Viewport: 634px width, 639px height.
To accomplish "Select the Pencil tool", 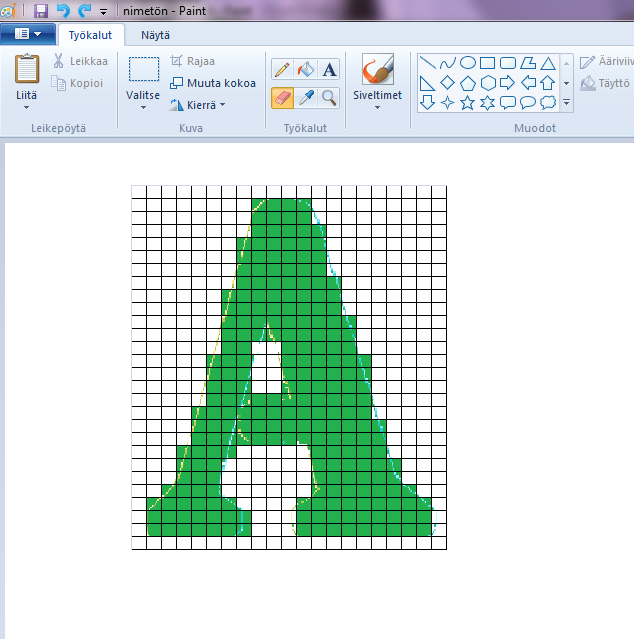I will tap(282, 69).
